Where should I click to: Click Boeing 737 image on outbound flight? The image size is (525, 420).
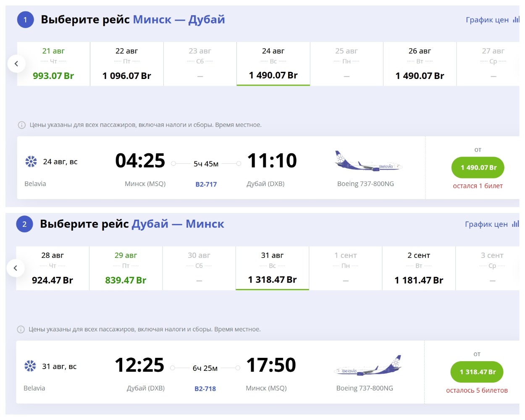pyautogui.click(x=368, y=161)
